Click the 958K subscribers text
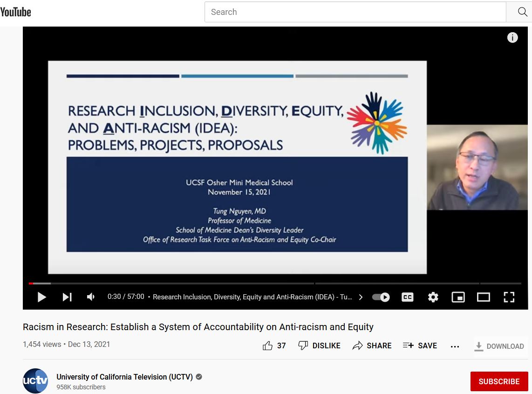Viewport: 532px width, 394px height. click(x=81, y=387)
